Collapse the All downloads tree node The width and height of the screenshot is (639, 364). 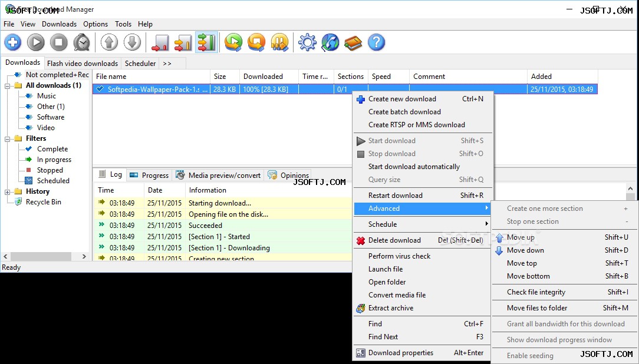[7, 86]
